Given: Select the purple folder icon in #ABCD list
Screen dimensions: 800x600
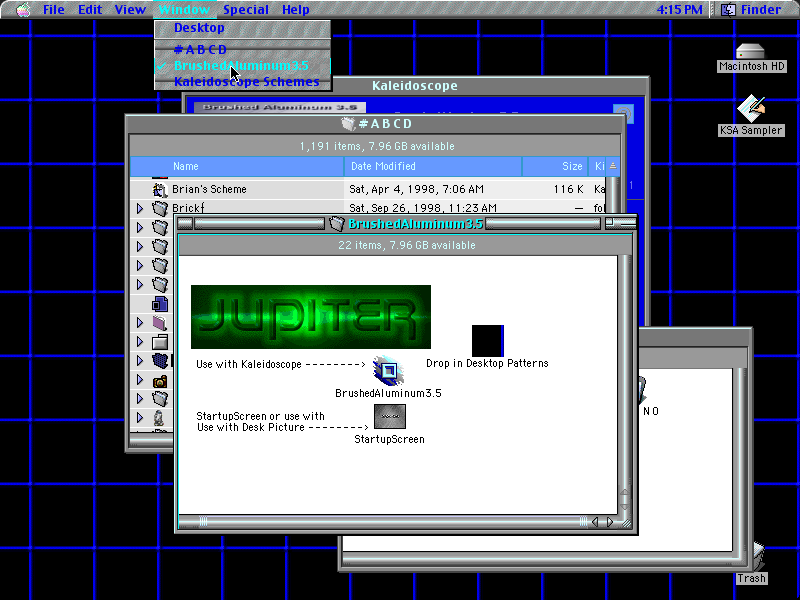Looking at the screenshot, I should click(x=160, y=323).
